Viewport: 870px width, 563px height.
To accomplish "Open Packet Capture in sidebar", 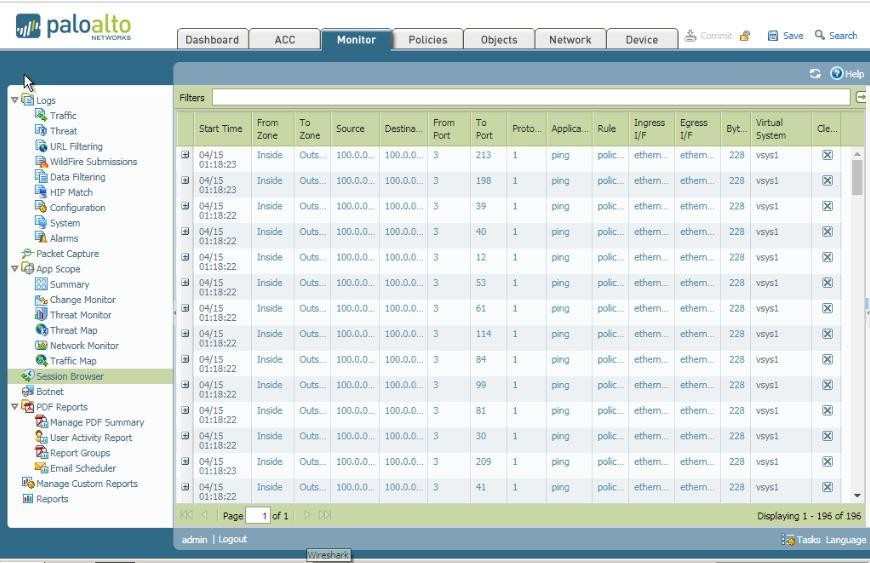I will [x=67, y=254].
